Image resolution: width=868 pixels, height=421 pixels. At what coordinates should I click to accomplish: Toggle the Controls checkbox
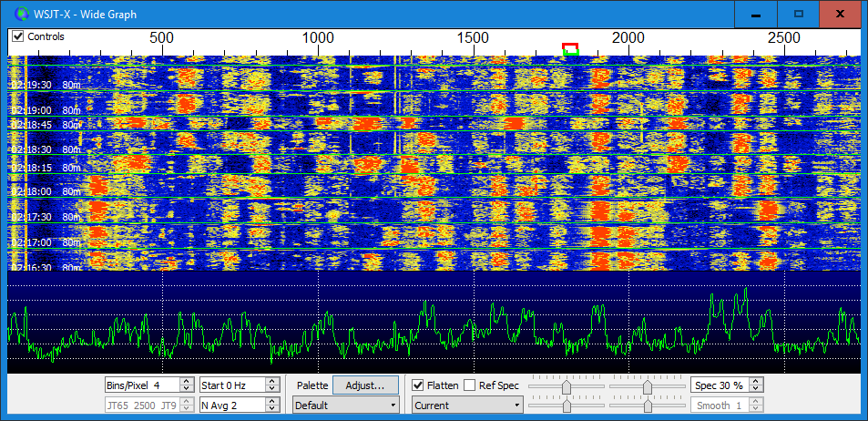click(x=18, y=36)
